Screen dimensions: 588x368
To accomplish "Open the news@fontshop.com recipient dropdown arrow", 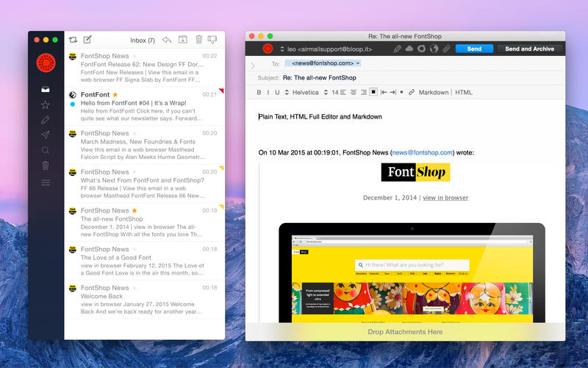I will click(x=358, y=63).
